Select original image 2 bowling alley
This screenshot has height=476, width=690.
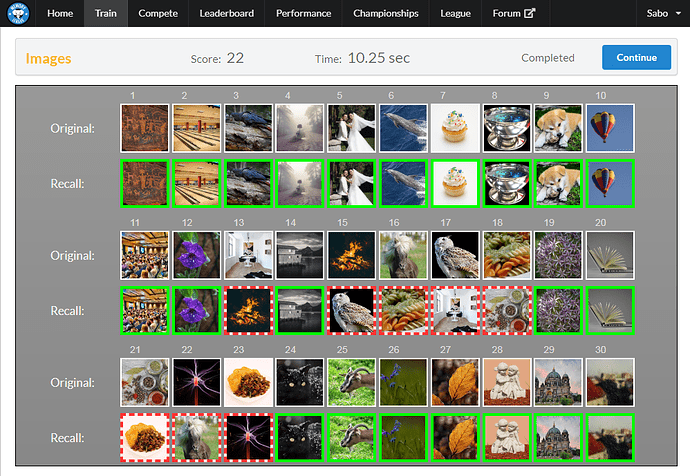(x=196, y=128)
